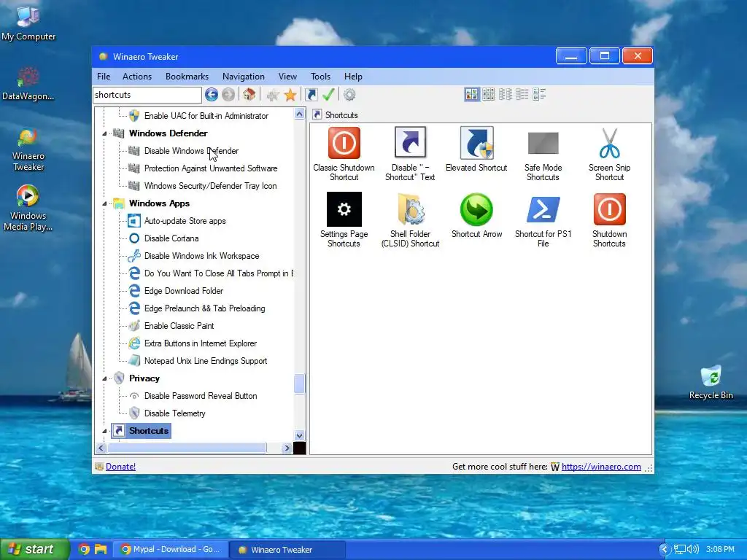Click the shortcut arrow toolbar icon
This screenshot has width=747, height=560.
(x=311, y=95)
